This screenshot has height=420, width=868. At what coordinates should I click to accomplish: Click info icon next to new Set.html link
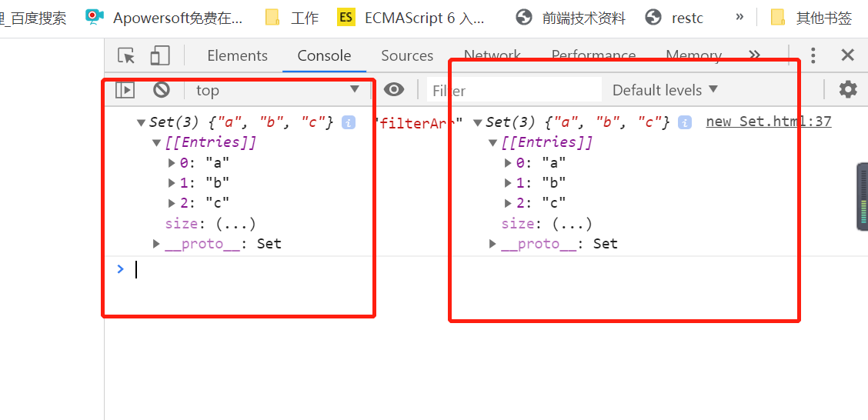(685, 122)
